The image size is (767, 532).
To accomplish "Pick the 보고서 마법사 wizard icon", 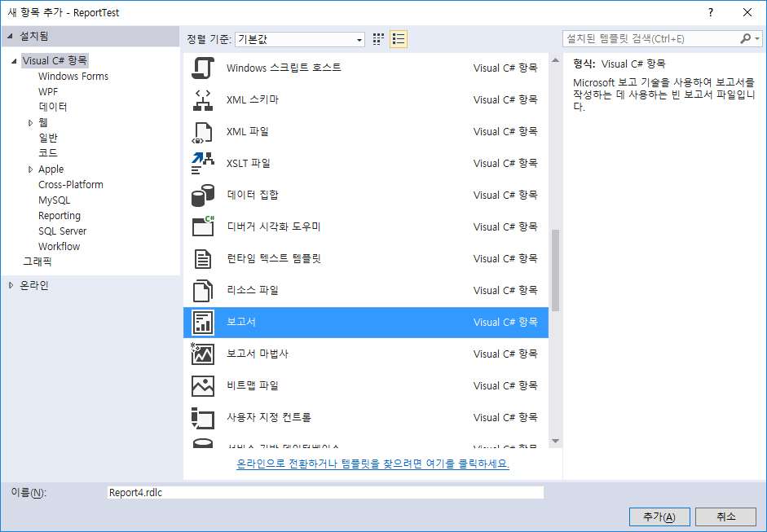I will pos(202,354).
